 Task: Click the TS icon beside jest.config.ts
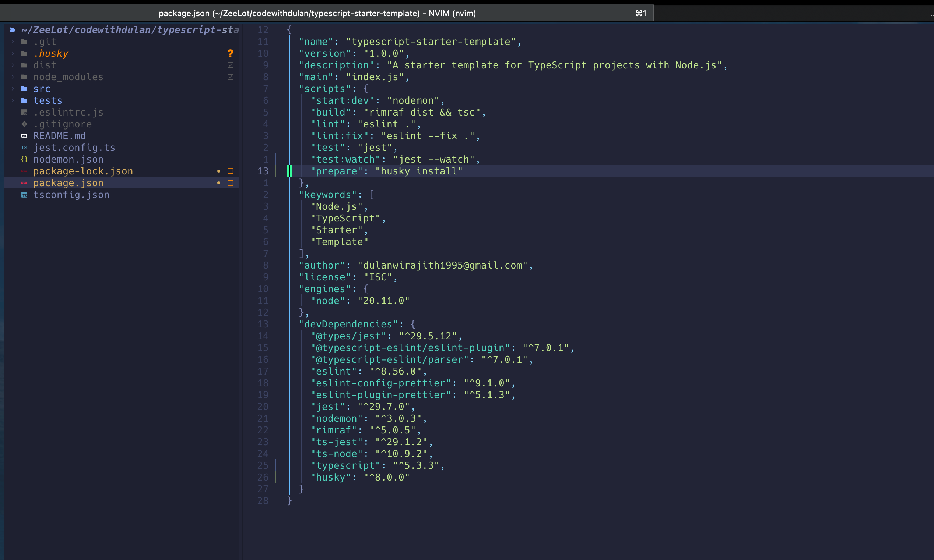click(x=24, y=148)
